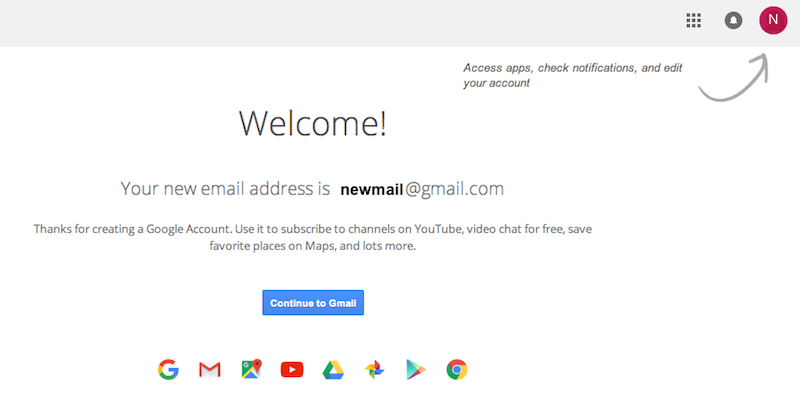Open the Google Drive icon
Screen dimensions: 800x397
pyautogui.click(x=333, y=369)
